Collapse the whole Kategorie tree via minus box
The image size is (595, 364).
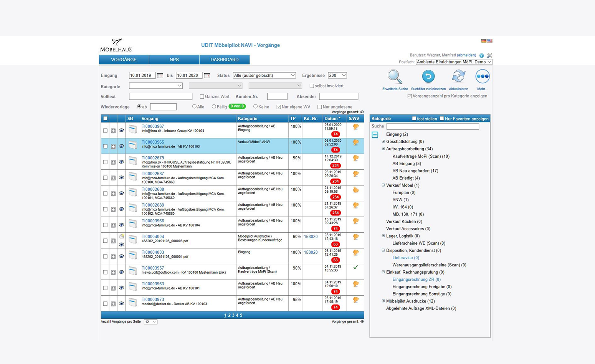click(x=375, y=135)
